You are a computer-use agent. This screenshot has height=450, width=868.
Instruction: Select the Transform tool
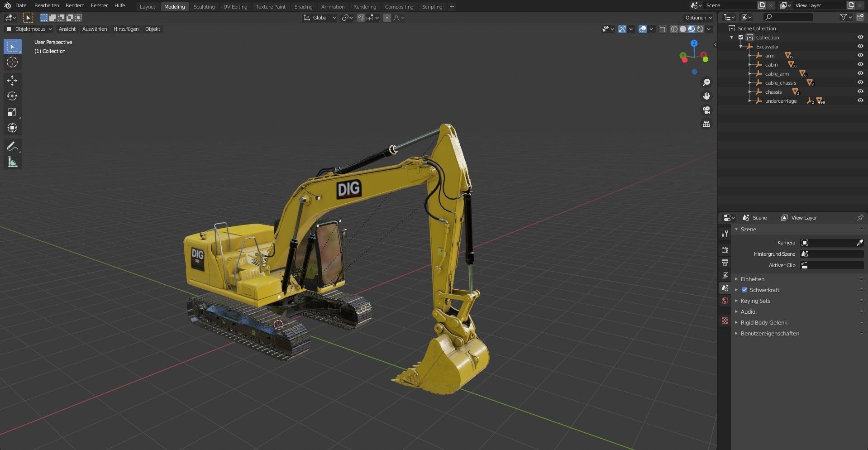tap(12, 128)
